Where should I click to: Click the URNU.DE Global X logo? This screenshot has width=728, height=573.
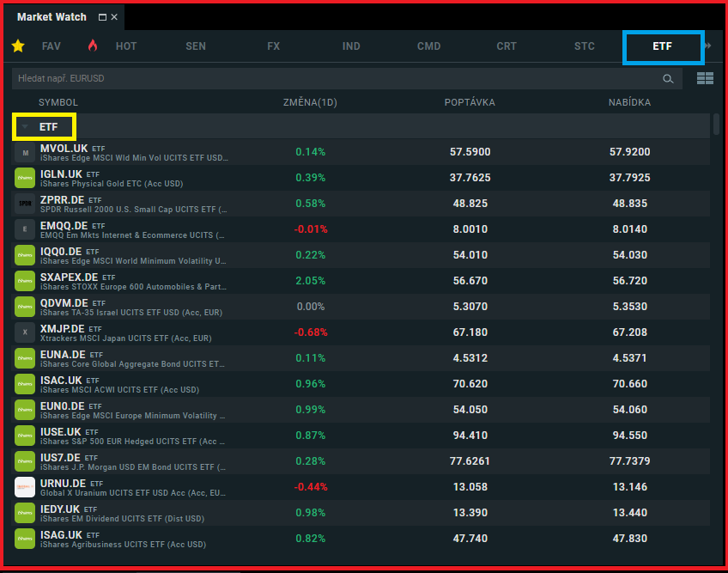click(25, 487)
